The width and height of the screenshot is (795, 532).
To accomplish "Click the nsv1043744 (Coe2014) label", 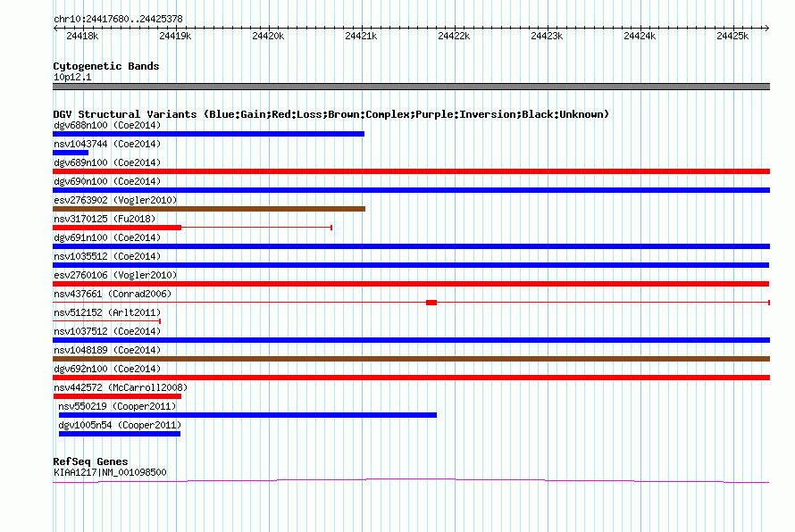I will tap(107, 144).
